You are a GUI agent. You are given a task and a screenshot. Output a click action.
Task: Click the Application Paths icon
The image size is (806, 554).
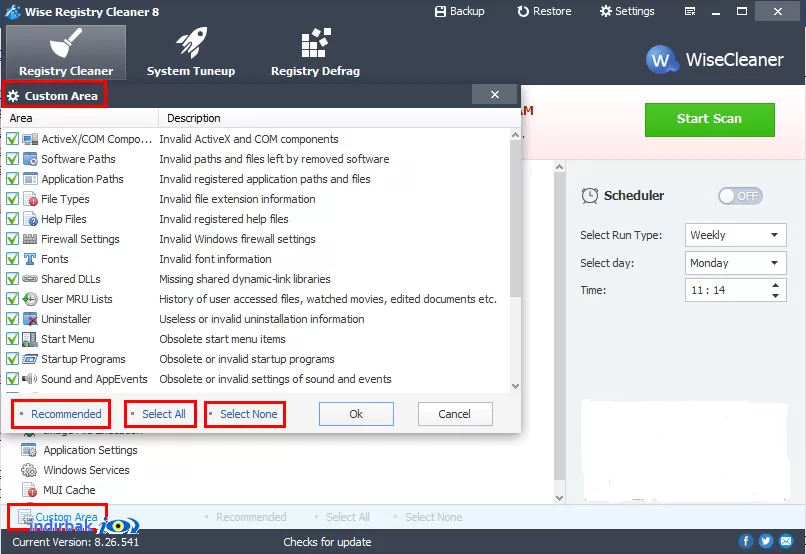(30, 179)
